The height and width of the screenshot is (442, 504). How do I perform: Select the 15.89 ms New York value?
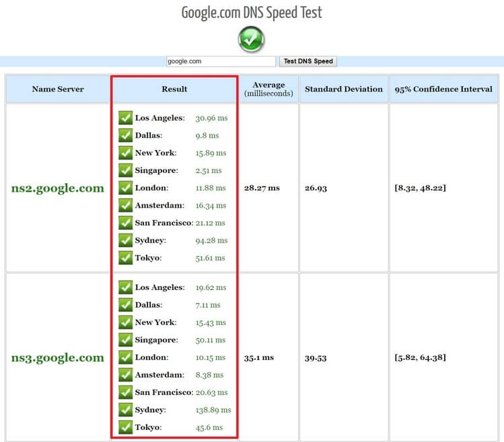click(x=211, y=153)
